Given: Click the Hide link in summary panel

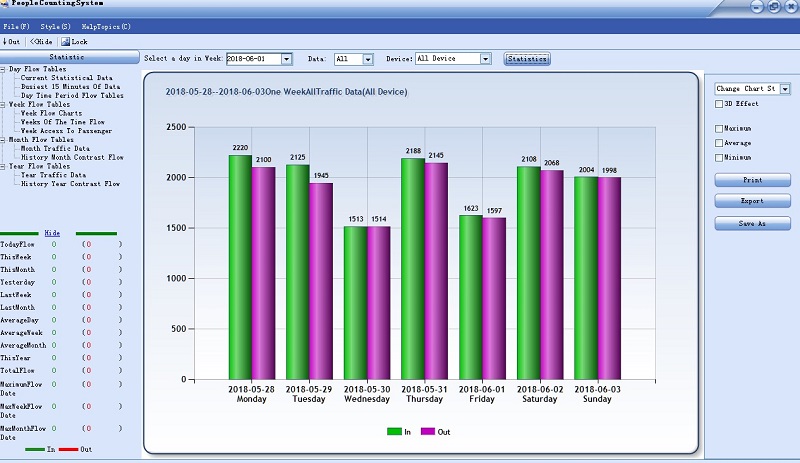Looking at the screenshot, I should (x=52, y=233).
